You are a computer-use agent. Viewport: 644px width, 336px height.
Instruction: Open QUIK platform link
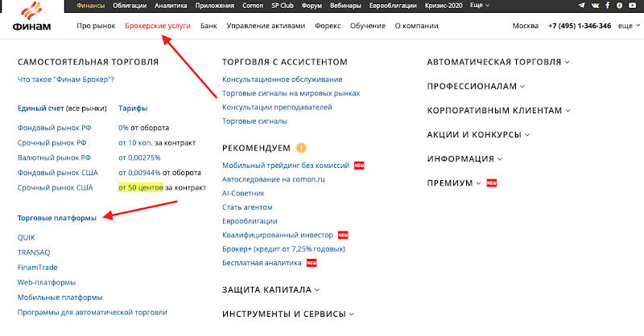(x=27, y=238)
